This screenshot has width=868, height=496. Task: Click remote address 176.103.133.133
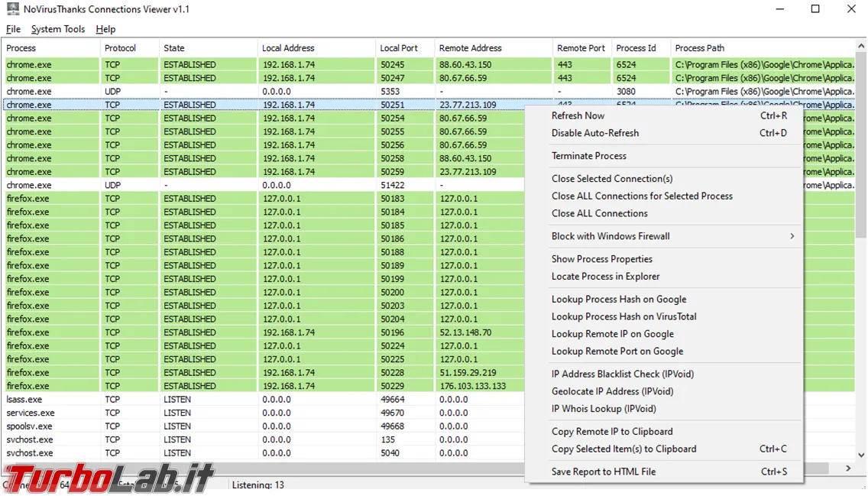(473, 386)
